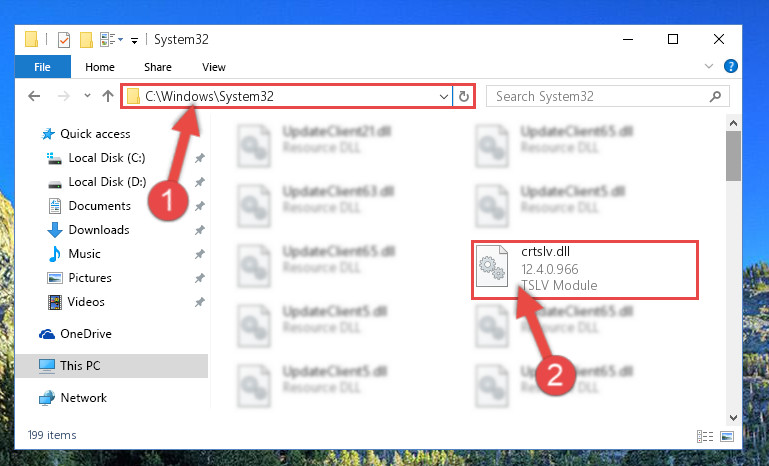Switch to details view icon in status bar
The height and width of the screenshot is (466, 769).
705,436
